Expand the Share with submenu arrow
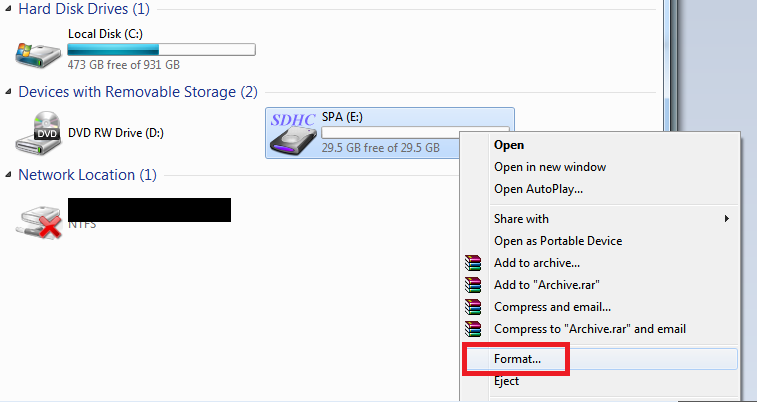757x402 pixels. (x=727, y=219)
